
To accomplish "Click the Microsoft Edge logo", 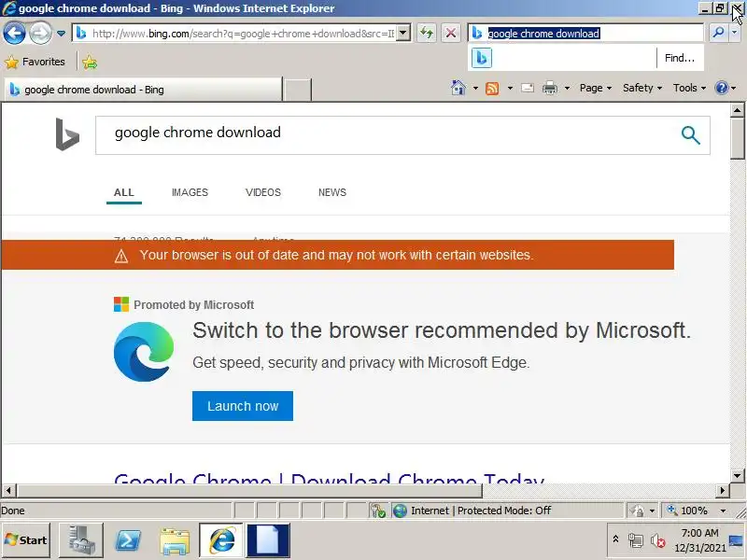I will click(144, 352).
